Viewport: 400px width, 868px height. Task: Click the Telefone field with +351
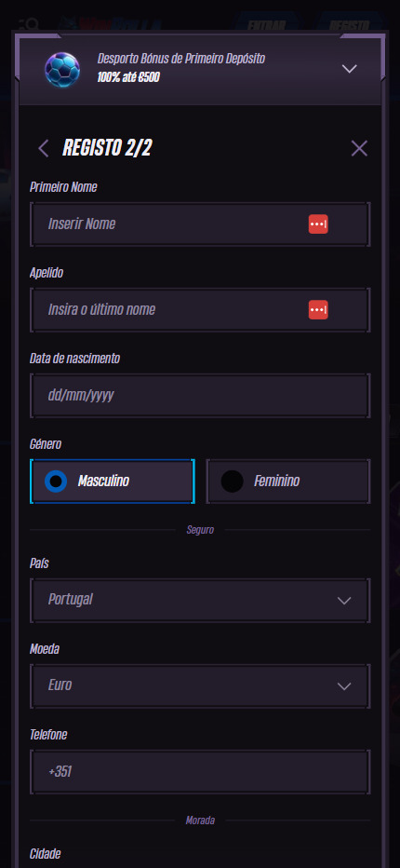click(x=200, y=772)
